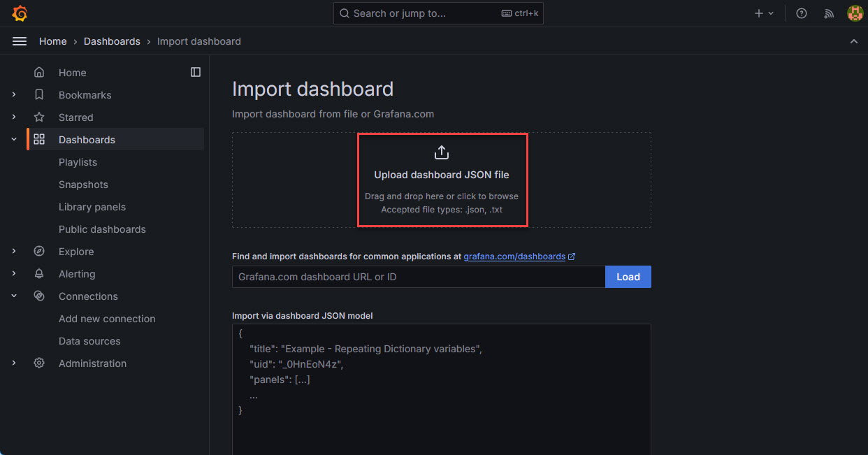Click the Dashboards grid icon
The image size is (868, 455).
point(39,138)
